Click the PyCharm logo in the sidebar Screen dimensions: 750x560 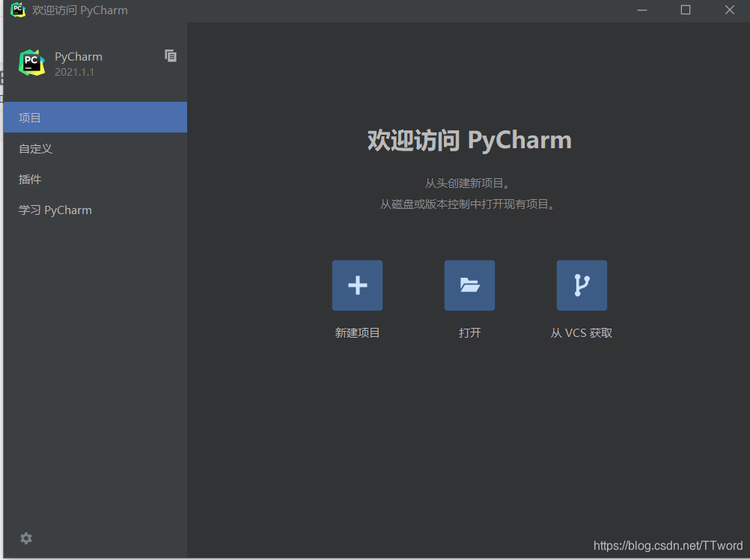(31, 63)
